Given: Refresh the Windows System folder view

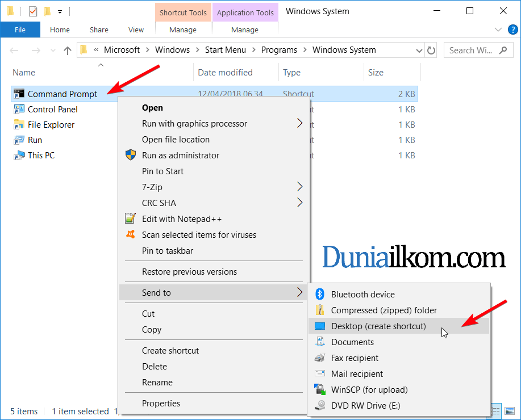Looking at the screenshot, I should click(431, 51).
